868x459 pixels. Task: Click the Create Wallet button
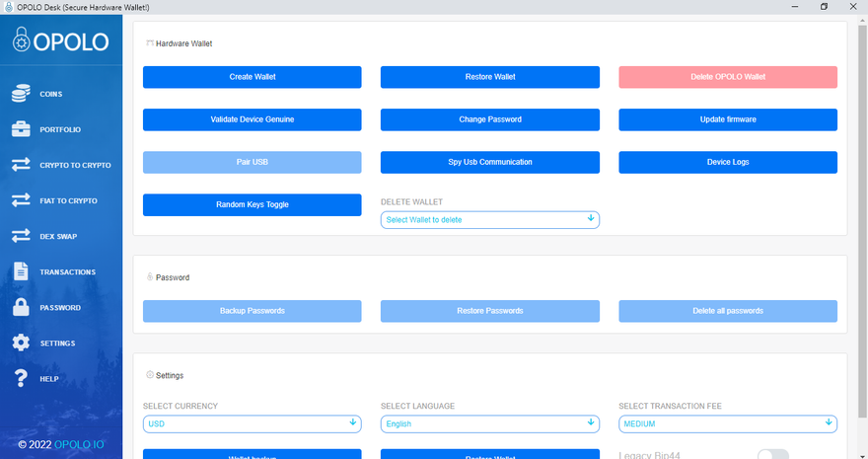click(252, 77)
